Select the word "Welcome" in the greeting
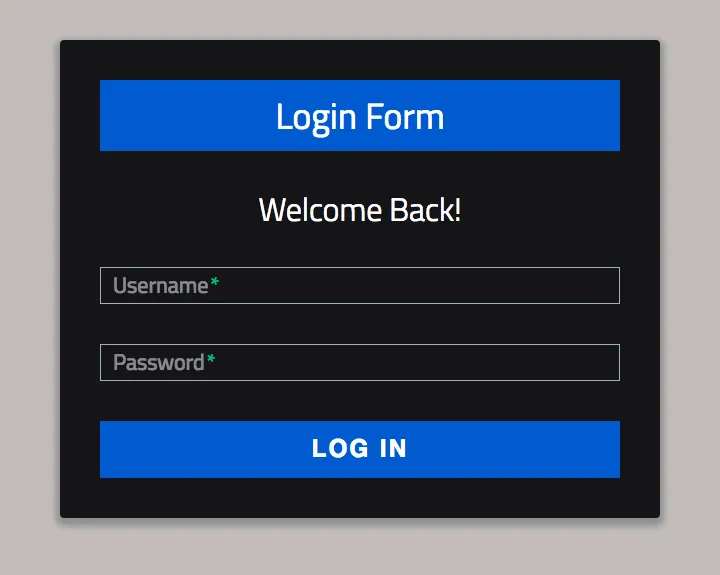720x575 pixels. 321,210
